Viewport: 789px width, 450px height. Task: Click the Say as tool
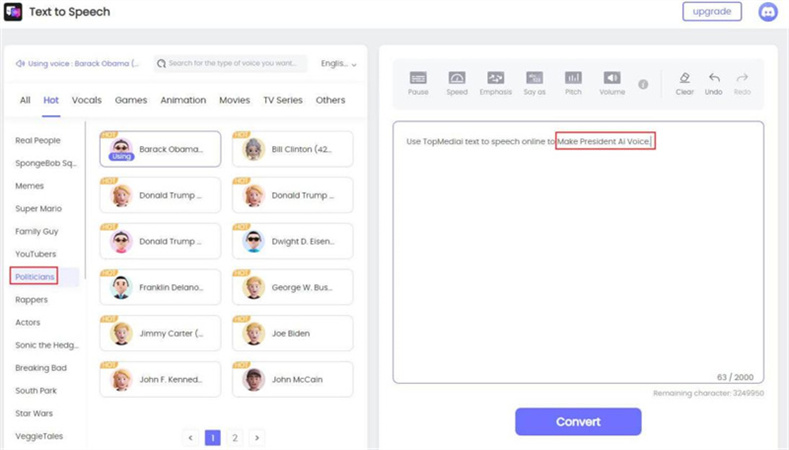[534, 83]
